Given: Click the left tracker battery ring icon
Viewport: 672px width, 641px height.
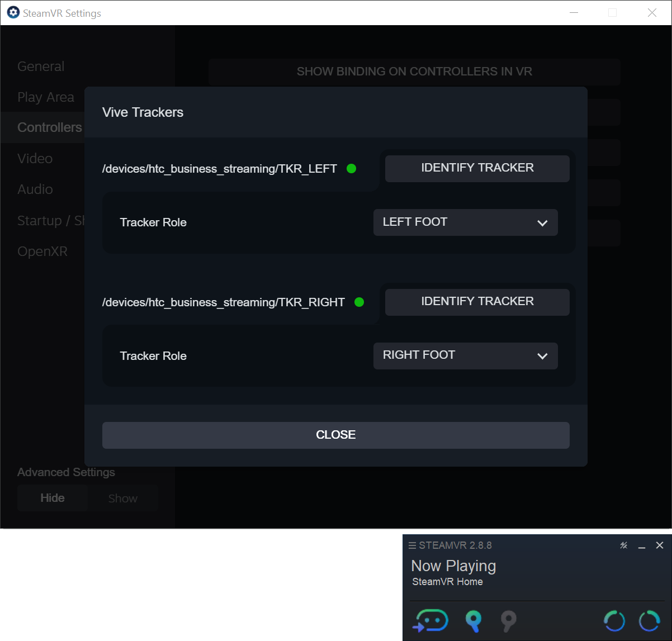Looking at the screenshot, I should pos(614,621).
